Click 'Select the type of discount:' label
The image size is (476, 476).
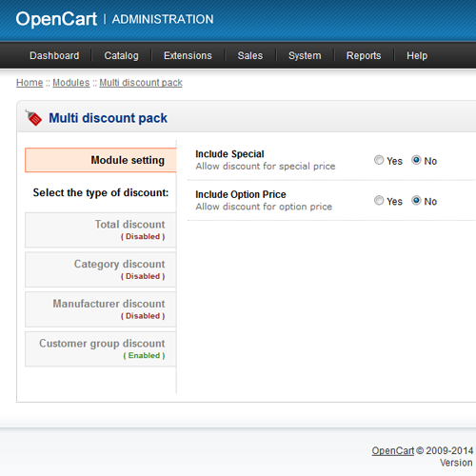point(101,192)
